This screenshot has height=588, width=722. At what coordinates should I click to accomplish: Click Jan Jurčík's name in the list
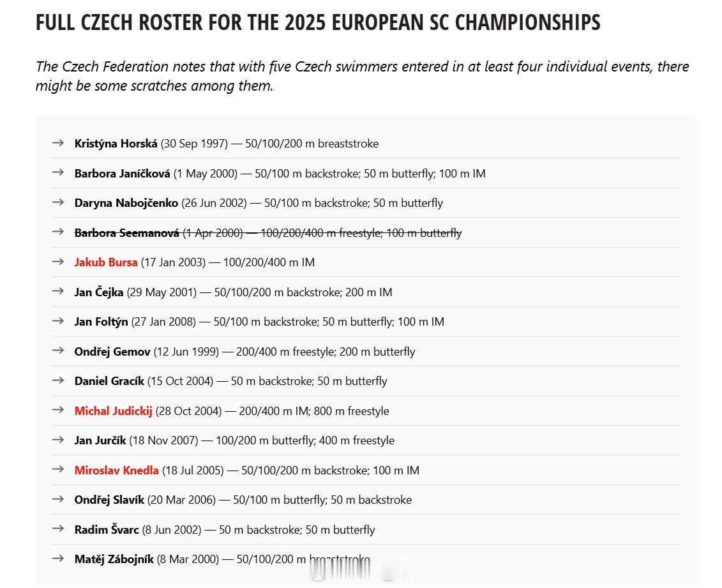pyautogui.click(x=100, y=441)
